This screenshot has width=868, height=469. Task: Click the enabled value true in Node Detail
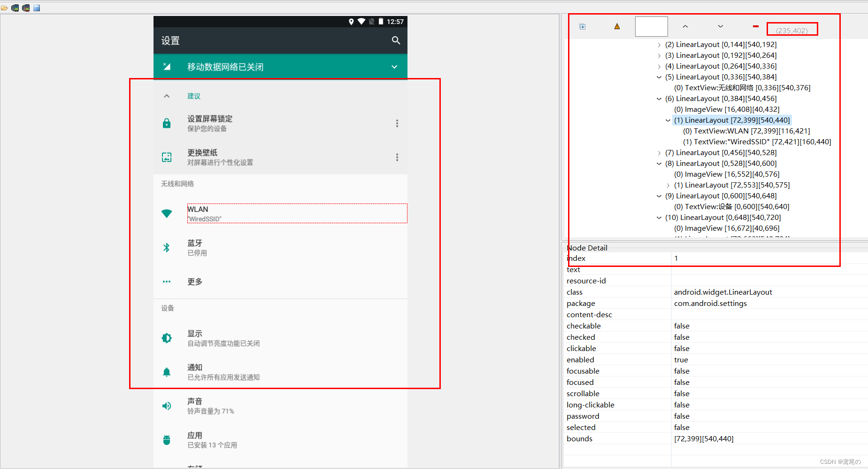(681, 360)
